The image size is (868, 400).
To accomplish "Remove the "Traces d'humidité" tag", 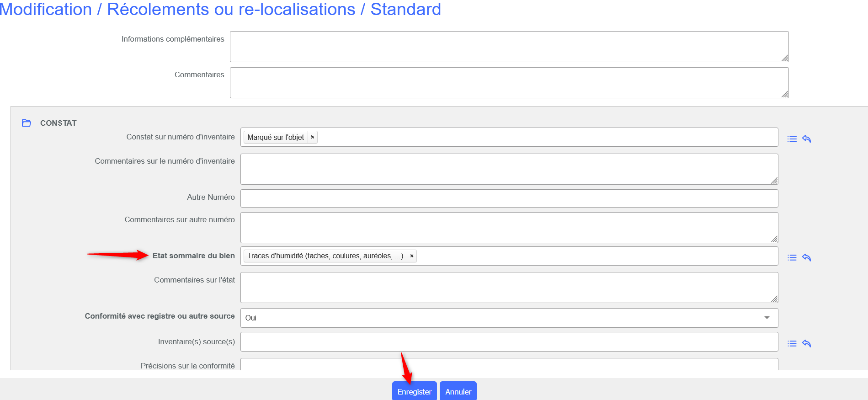I will pyautogui.click(x=412, y=256).
